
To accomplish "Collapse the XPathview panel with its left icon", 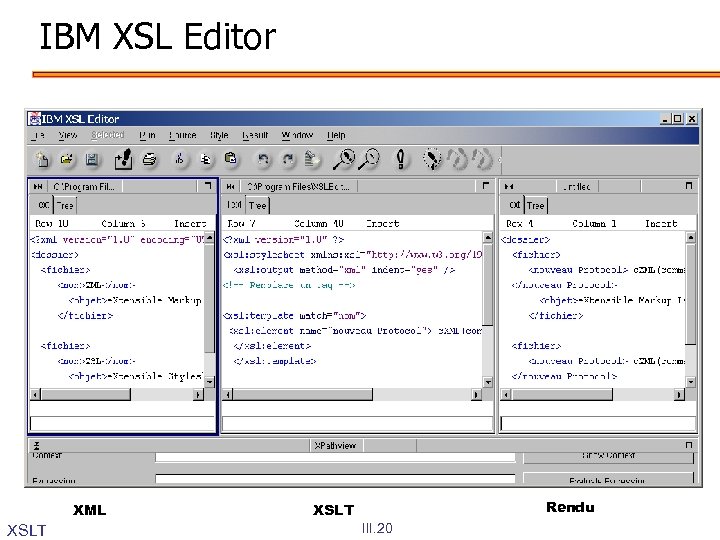I will pyautogui.click(x=37, y=445).
